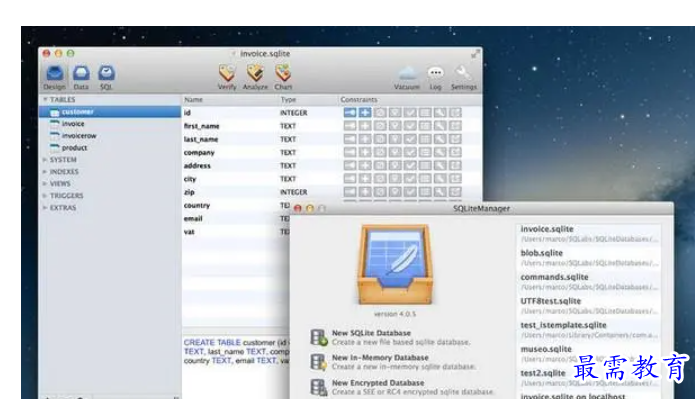Open the Design view in invoice.sqlite toolbar
Screen dimensions: 695x399
tap(55, 77)
